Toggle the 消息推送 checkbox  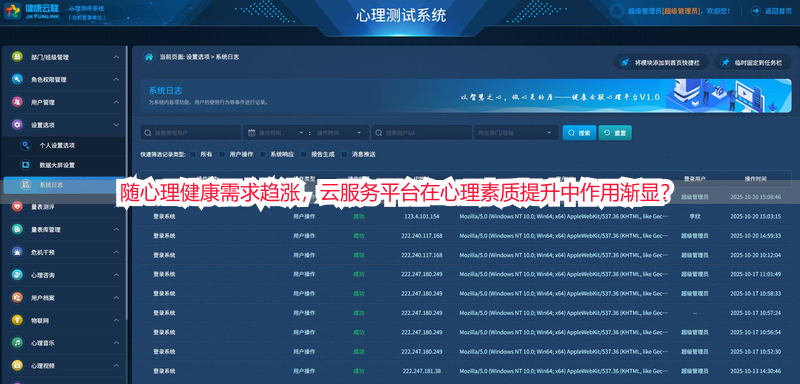344,154
